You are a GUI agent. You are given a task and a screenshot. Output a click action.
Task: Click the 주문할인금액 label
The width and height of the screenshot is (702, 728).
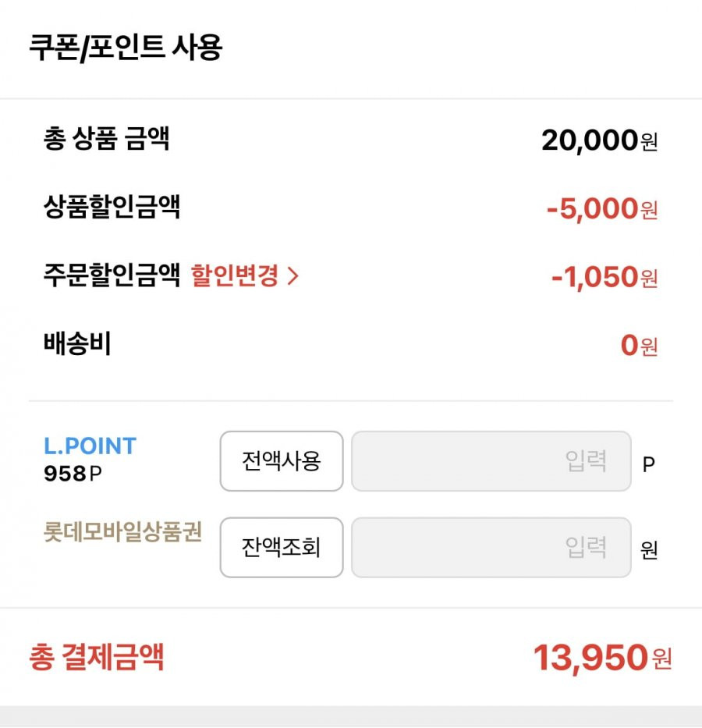click(112, 275)
